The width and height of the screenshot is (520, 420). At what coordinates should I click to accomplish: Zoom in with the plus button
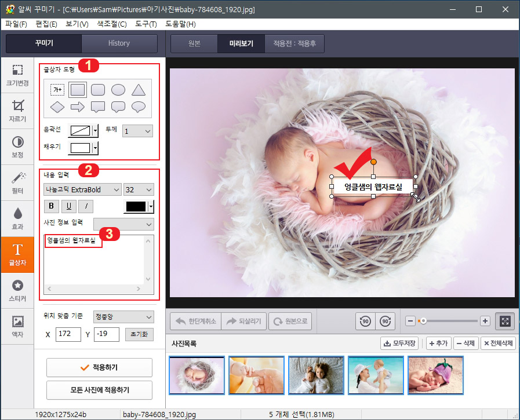coord(485,321)
